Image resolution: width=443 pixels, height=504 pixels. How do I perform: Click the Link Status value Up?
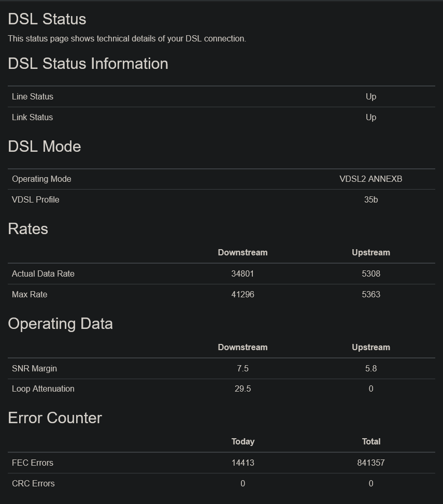click(x=370, y=117)
